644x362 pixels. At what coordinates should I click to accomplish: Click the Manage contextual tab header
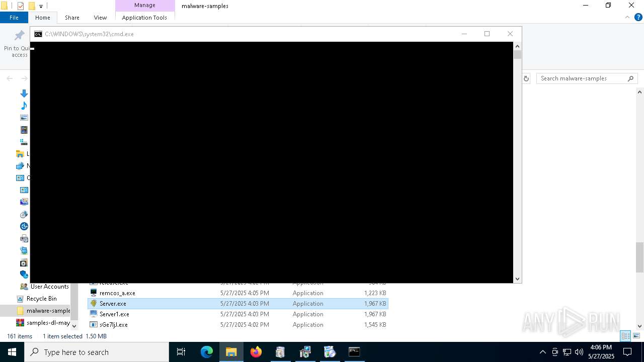(145, 6)
